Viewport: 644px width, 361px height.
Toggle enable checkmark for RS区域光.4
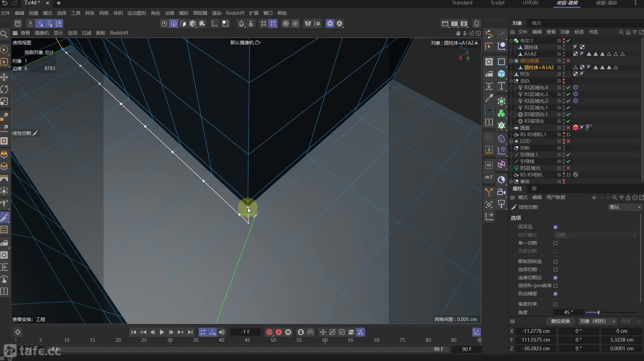pos(569,88)
